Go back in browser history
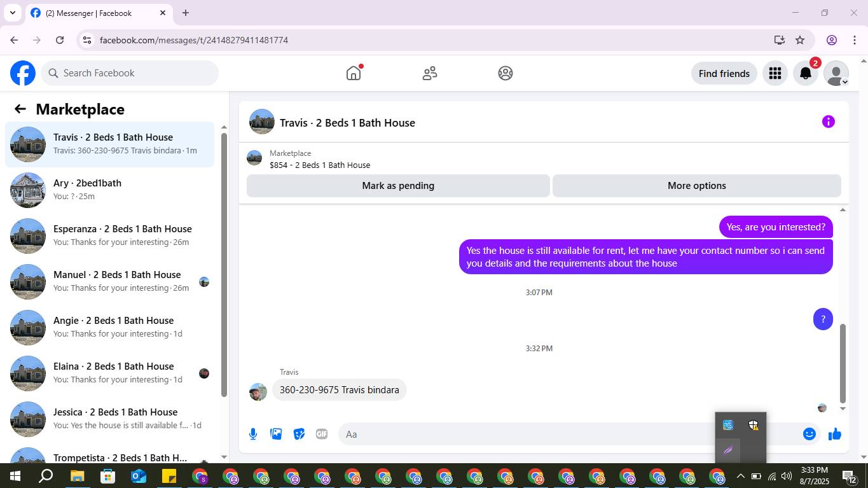 pos(14,40)
